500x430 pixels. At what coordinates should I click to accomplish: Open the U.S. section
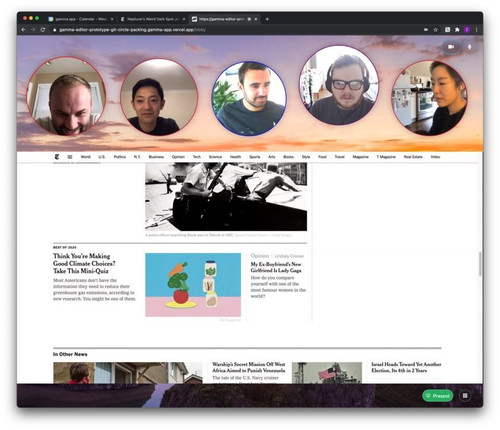[x=102, y=157]
